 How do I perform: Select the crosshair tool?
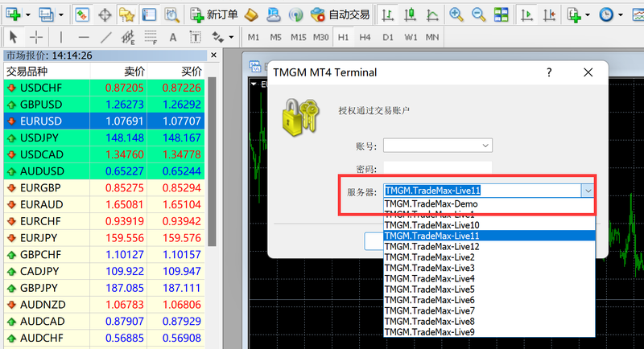(x=36, y=37)
